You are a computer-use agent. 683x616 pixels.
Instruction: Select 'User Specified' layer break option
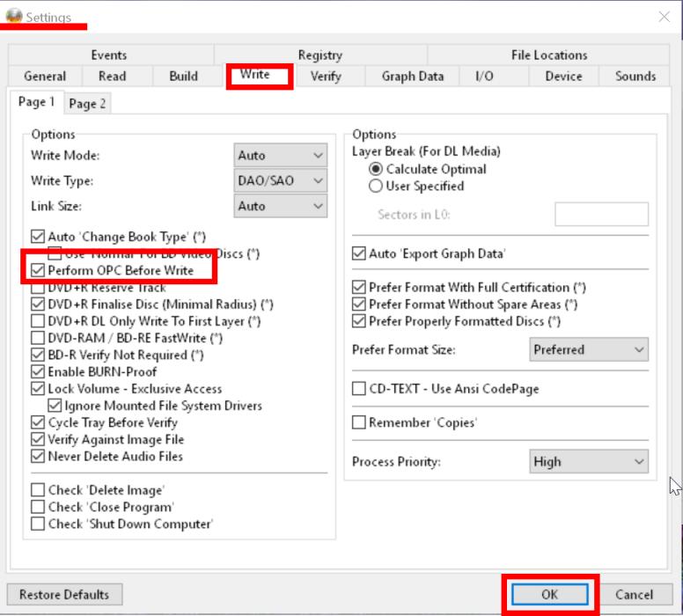tap(377, 187)
